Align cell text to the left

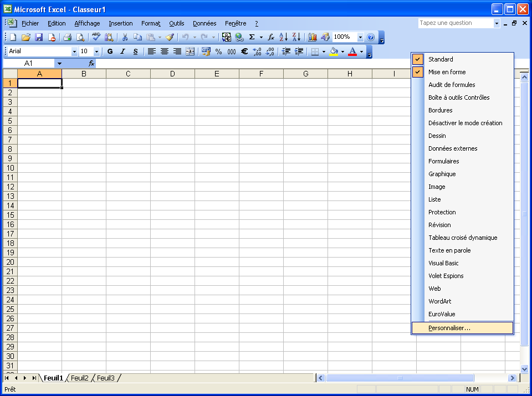(x=152, y=52)
